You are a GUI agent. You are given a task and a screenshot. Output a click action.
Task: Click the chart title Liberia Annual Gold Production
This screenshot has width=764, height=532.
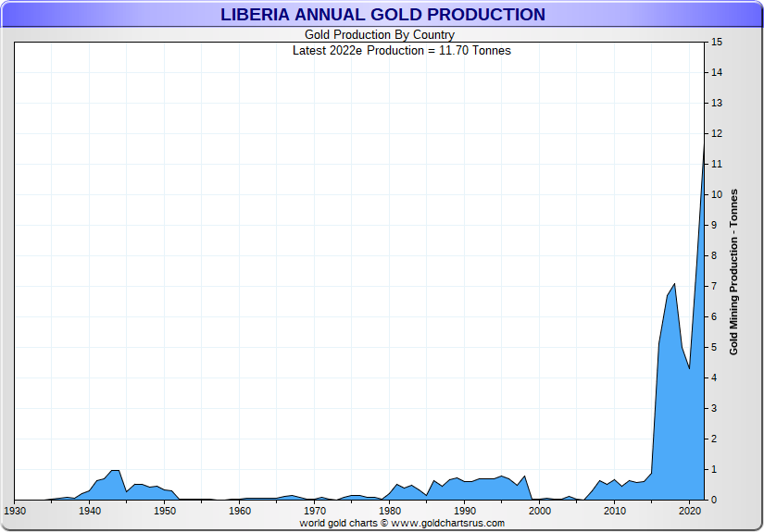tap(382, 15)
